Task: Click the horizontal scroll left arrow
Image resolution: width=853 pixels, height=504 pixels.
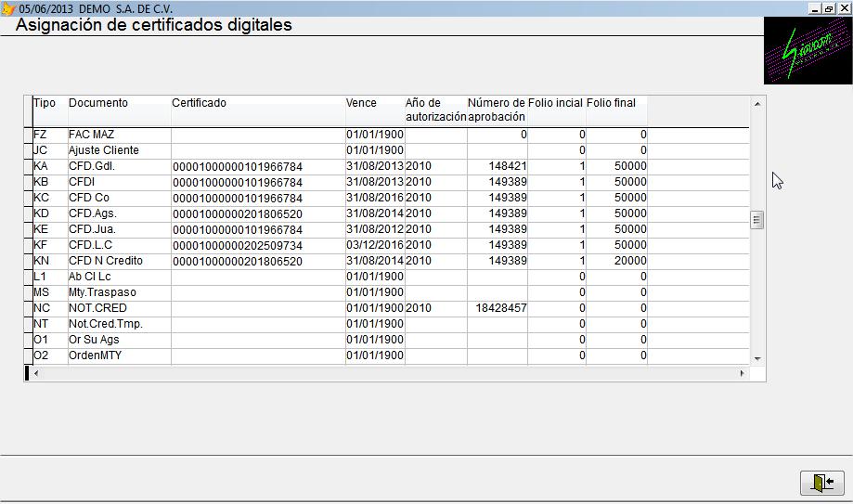Action: coord(36,373)
